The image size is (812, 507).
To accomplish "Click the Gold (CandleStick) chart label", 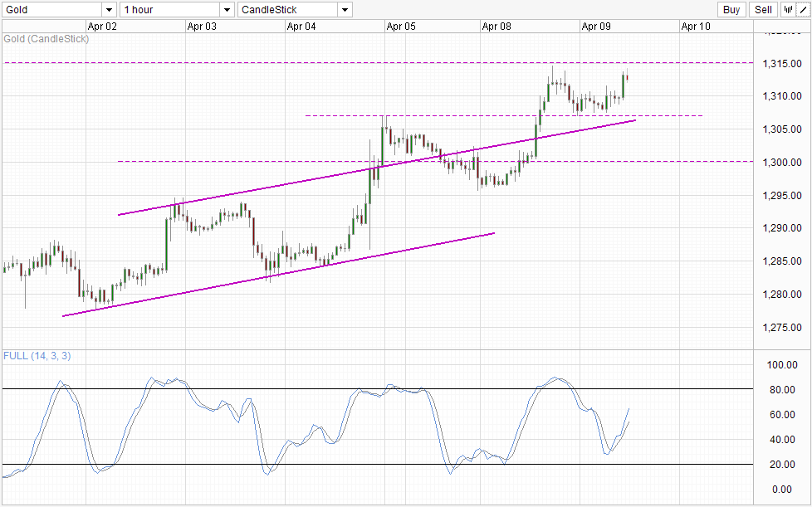I will tap(46, 38).
